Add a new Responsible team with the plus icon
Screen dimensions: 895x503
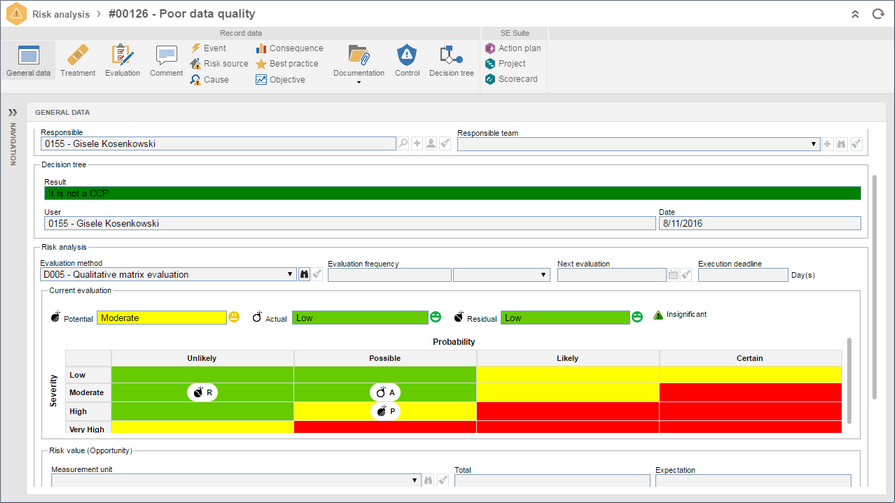pyautogui.click(x=827, y=144)
